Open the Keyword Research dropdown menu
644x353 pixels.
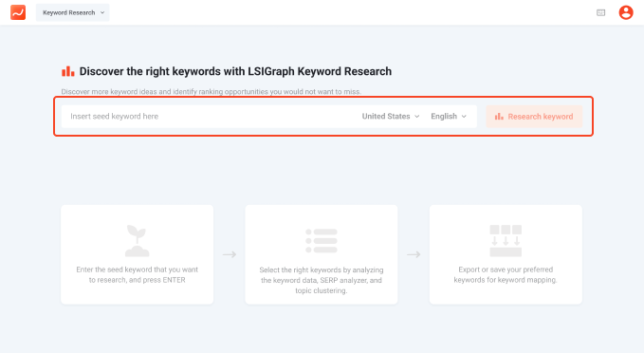click(73, 12)
